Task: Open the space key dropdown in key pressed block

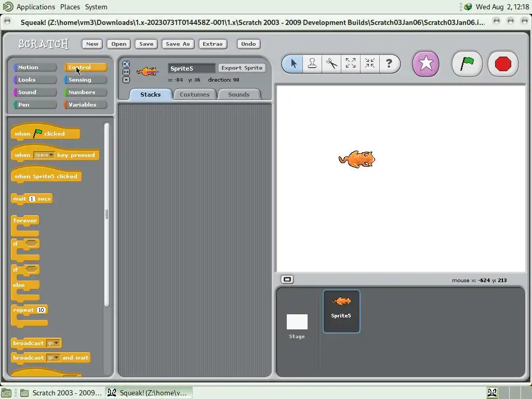Action: pyautogui.click(x=44, y=155)
